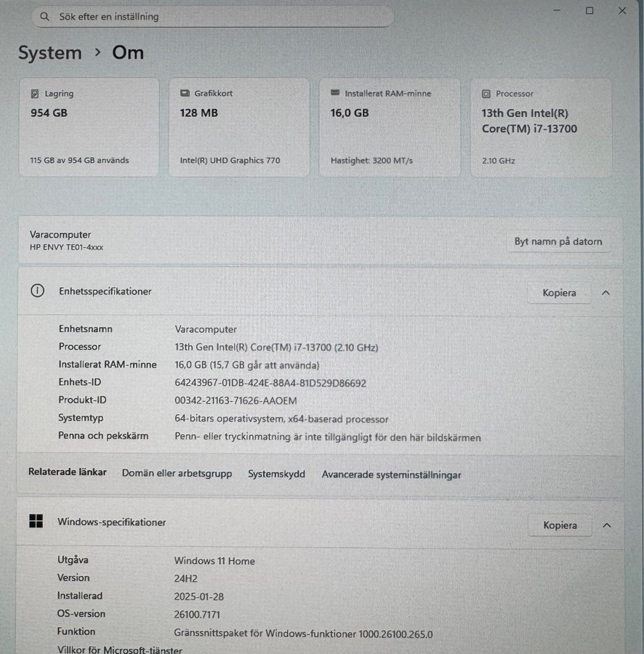644x654 pixels.
Task: Click the search magnifier icon
Action: [45, 17]
